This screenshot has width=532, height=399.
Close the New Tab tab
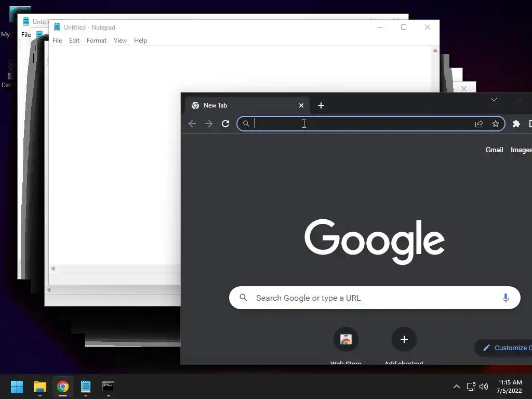[301, 105]
